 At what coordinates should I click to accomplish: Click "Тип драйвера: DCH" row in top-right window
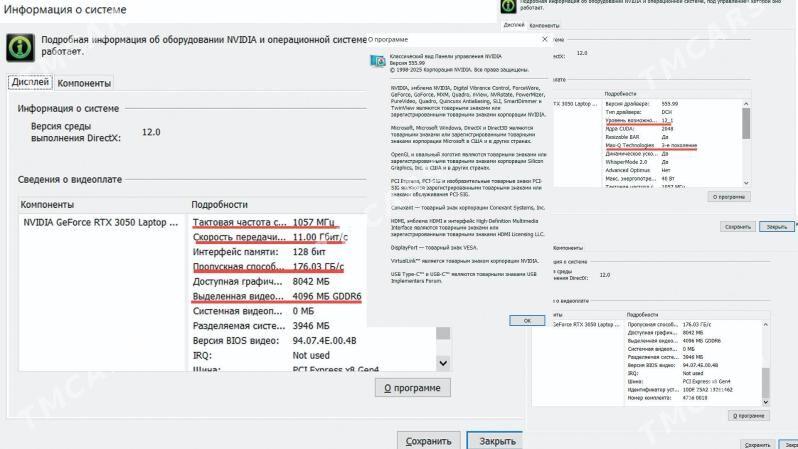pyautogui.click(x=639, y=112)
